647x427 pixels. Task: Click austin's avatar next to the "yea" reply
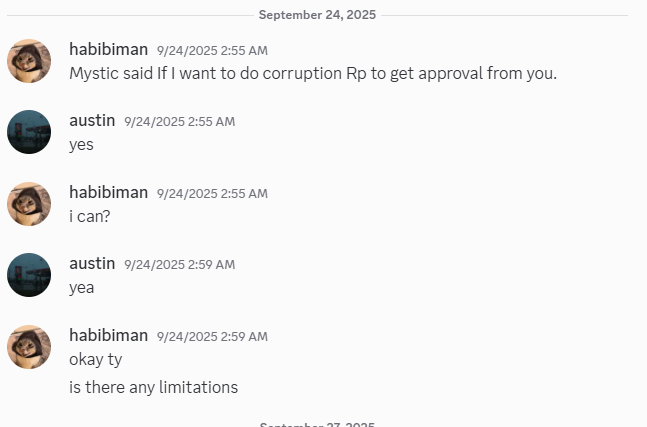29,275
